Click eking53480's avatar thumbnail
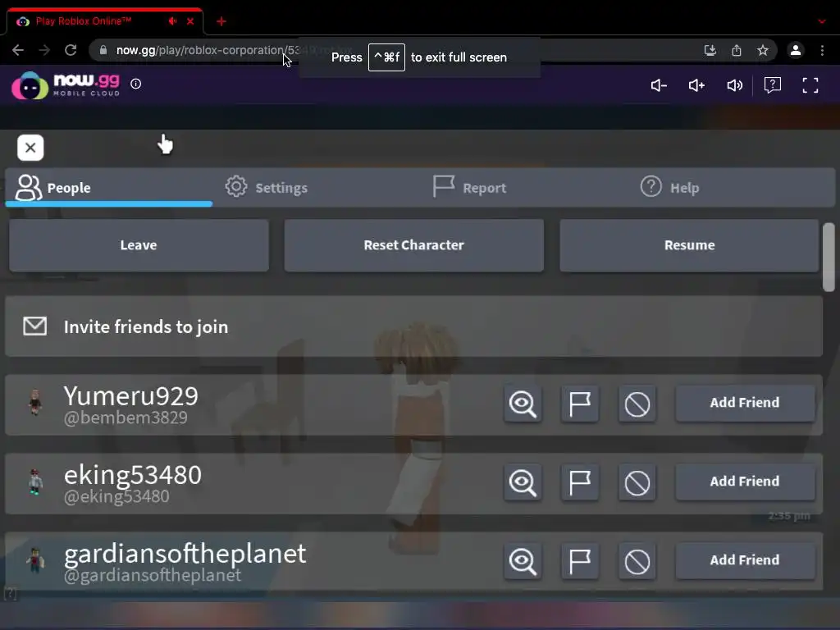The width and height of the screenshot is (840, 630). pos(35,481)
